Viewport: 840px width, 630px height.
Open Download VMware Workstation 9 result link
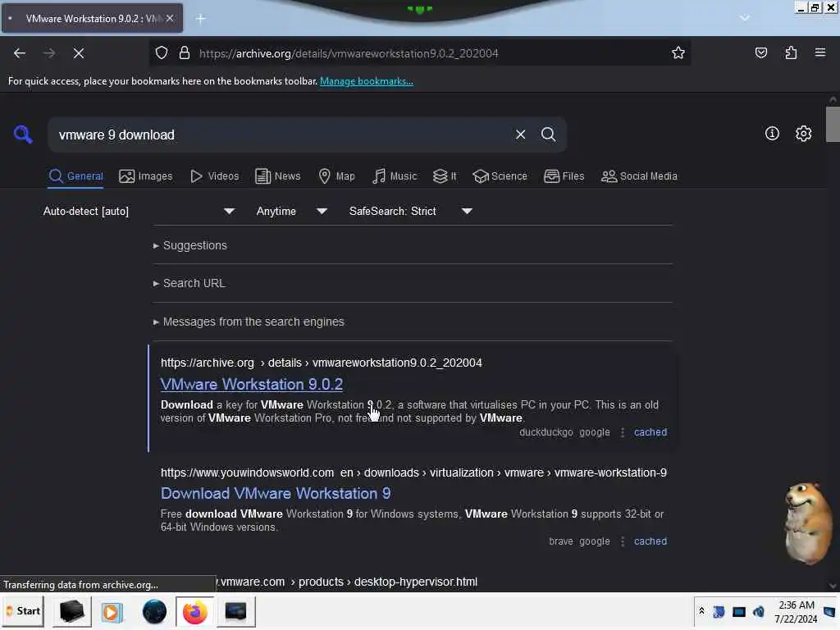[276, 494]
